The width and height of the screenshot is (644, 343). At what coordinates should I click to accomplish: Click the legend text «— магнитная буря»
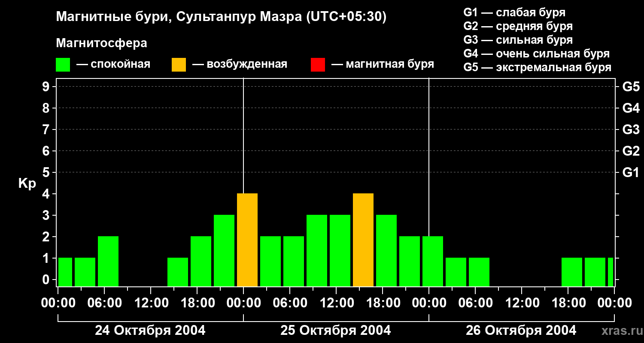coord(383,64)
